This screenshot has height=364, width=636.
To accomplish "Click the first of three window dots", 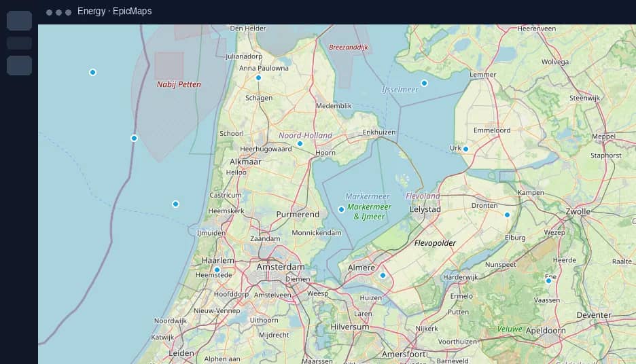I will coord(49,13).
